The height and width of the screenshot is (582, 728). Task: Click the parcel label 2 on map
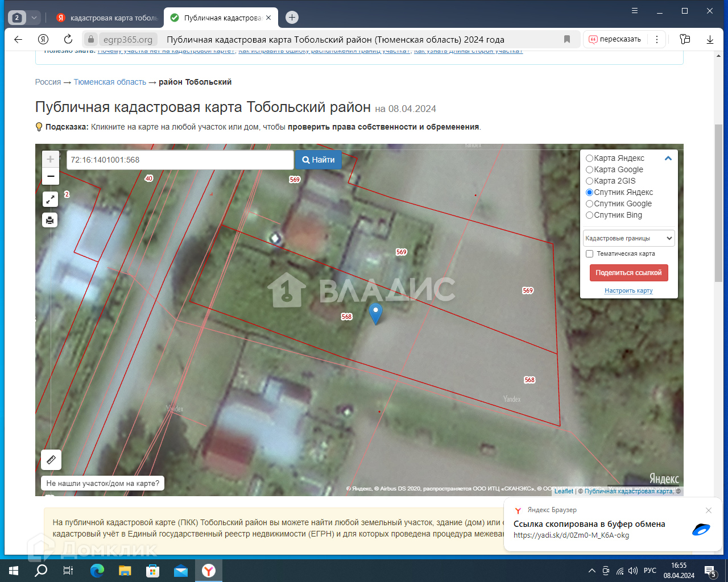[x=67, y=194]
